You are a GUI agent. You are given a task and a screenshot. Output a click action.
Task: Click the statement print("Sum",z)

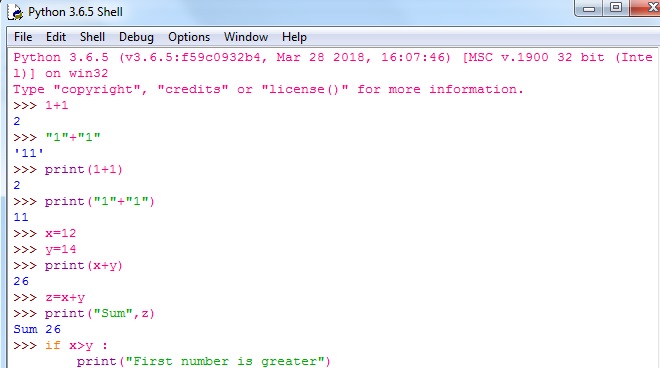pos(100,313)
